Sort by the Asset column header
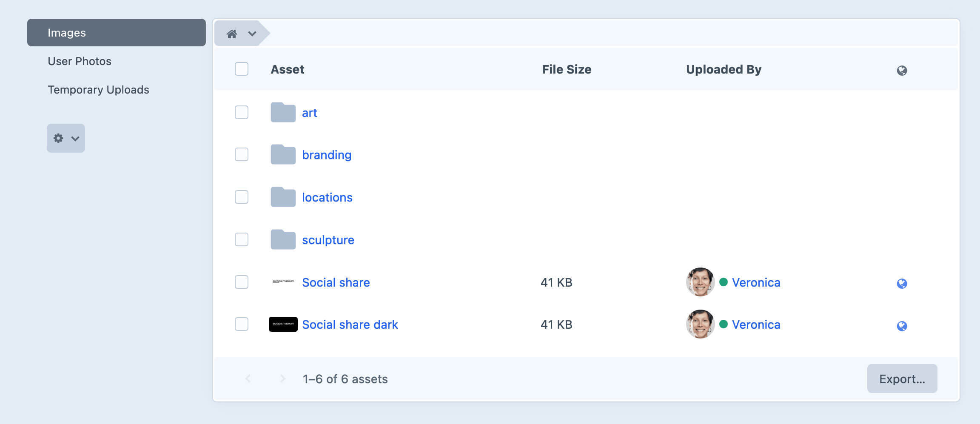 [288, 69]
